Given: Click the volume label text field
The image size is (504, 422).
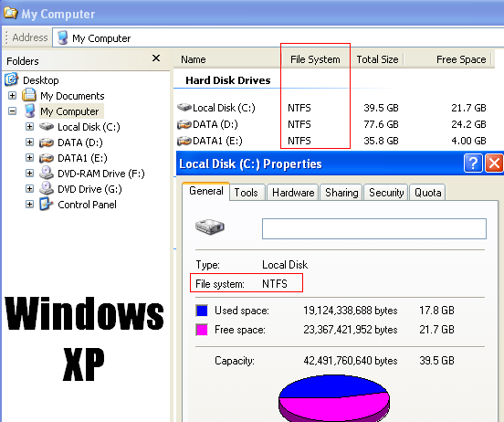Looking at the screenshot, I should [x=374, y=228].
